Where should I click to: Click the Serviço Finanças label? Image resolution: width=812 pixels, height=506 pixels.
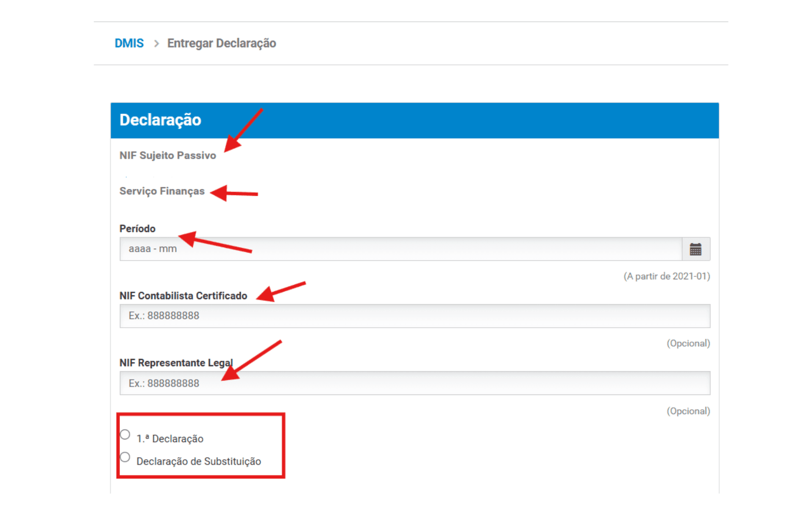point(162,191)
